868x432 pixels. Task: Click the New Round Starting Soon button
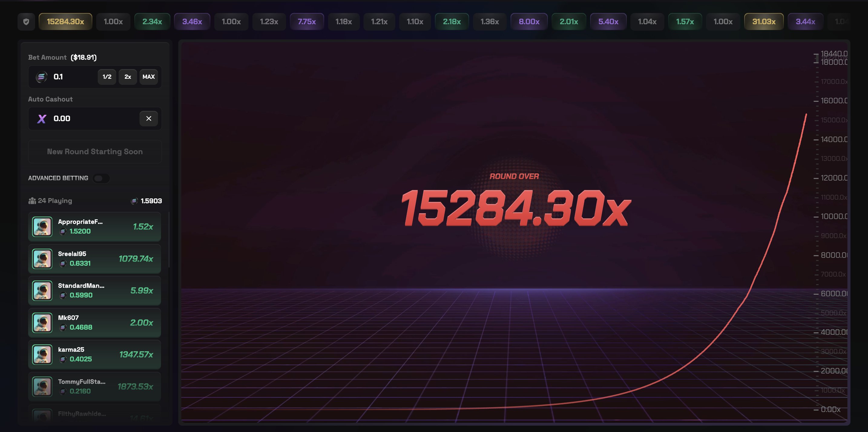point(95,152)
